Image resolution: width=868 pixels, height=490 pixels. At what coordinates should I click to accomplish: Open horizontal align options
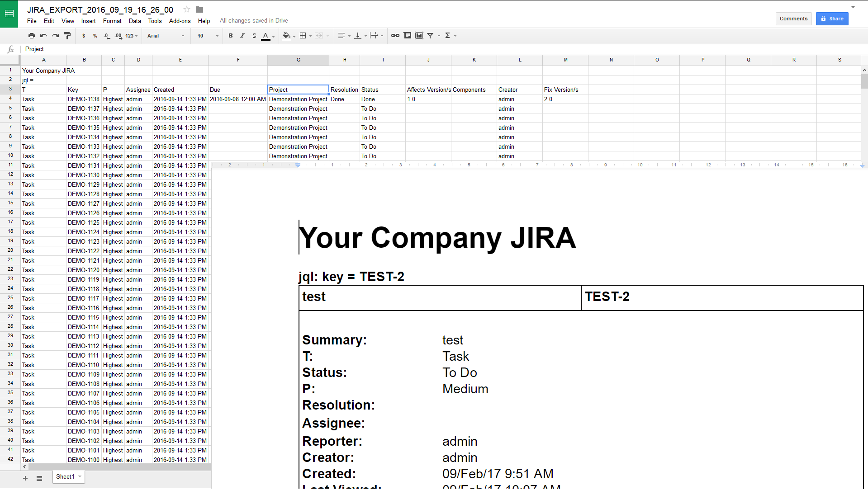pyautogui.click(x=342, y=36)
